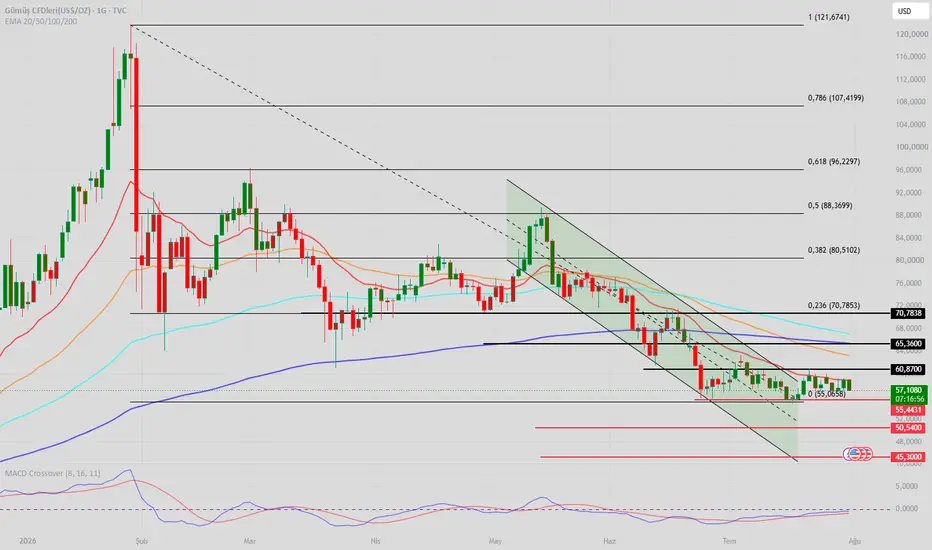Click the 65,3600 price axis label

(908, 344)
